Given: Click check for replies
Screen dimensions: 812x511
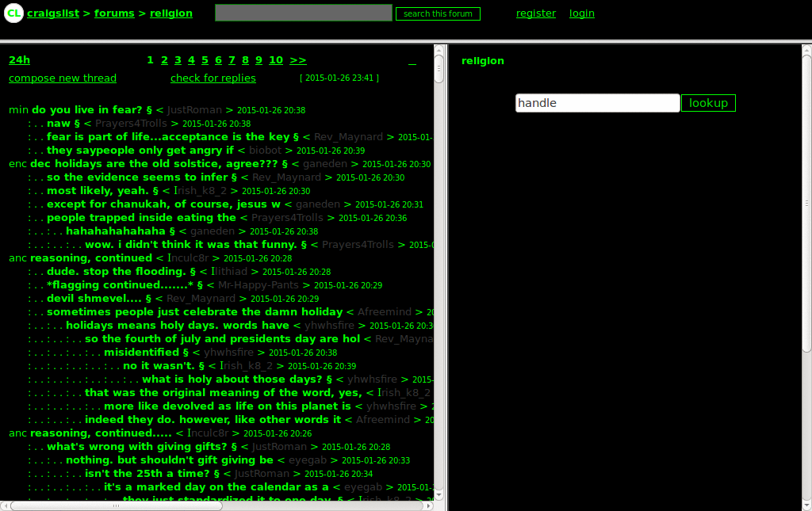Looking at the screenshot, I should point(213,78).
